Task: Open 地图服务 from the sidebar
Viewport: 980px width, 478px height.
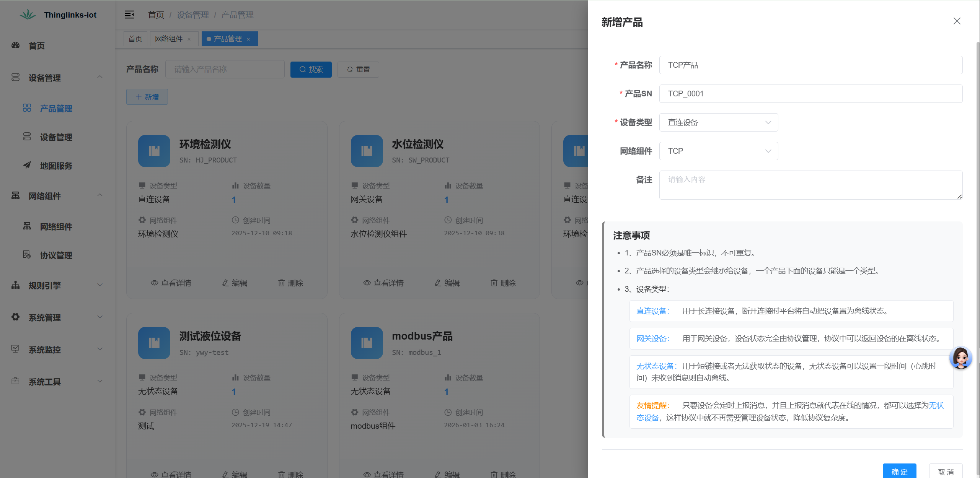Action: (x=56, y=166)
